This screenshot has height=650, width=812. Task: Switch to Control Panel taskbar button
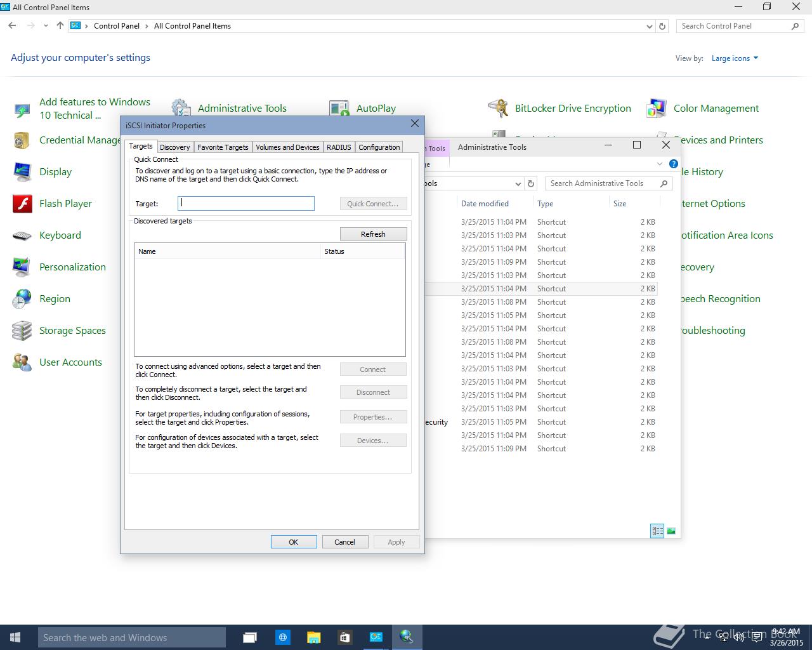(376, 637)
